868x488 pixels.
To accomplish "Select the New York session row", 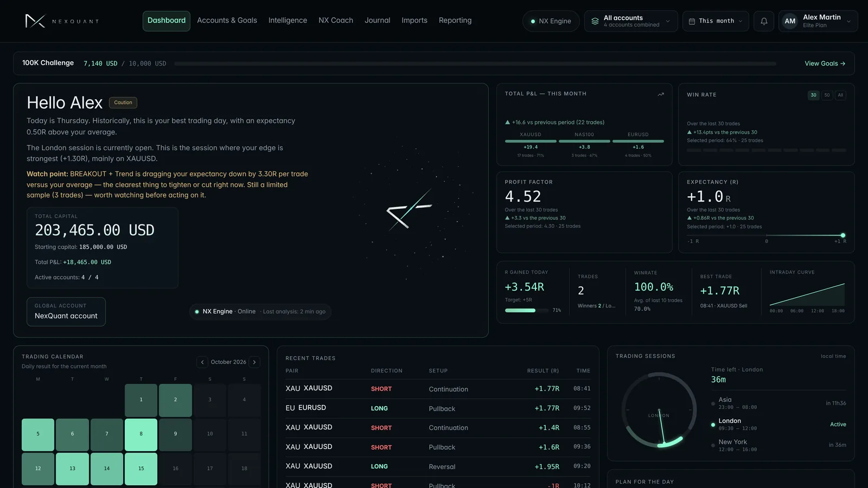I will [x=778, y=445].
